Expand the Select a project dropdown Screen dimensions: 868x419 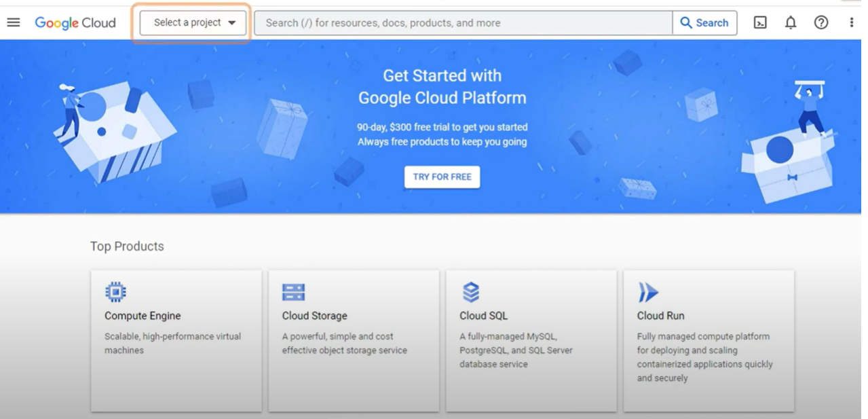coord(194,22)
